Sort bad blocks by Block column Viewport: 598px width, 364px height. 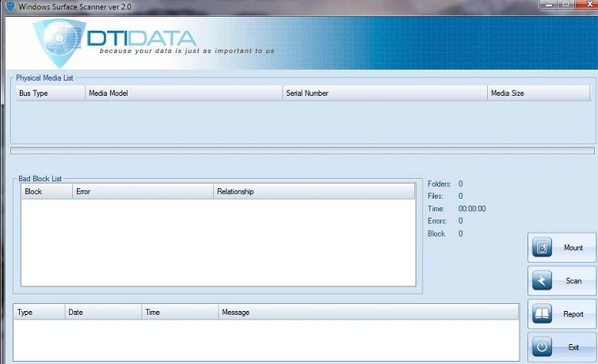(x=46, y=191)
